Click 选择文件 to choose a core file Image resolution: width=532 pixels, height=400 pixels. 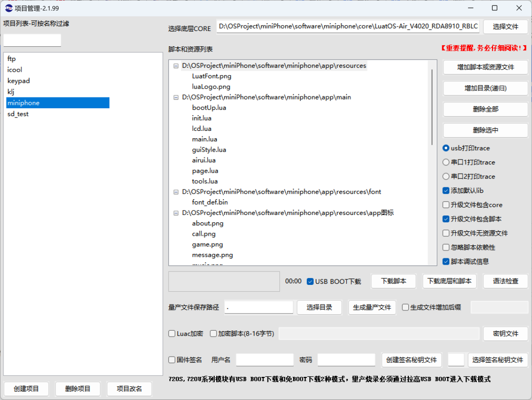click(x=505, y=27)
